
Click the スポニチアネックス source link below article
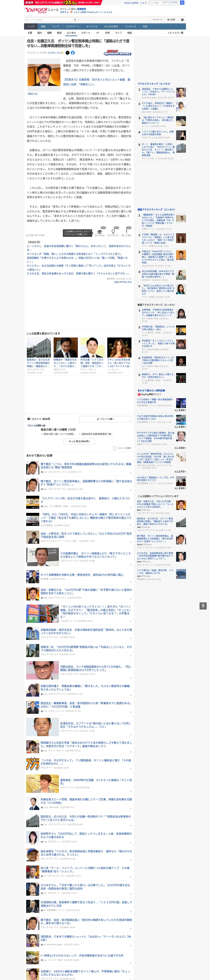coord(122,282)
